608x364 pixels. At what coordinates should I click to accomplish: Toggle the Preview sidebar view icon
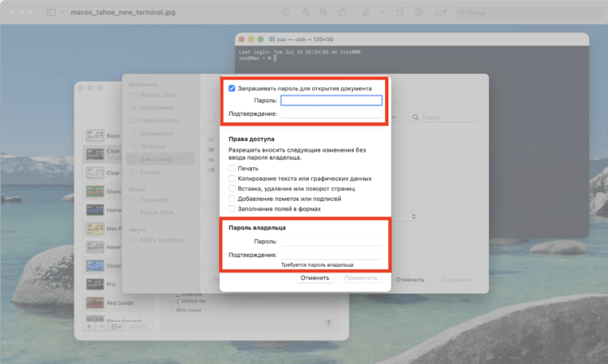[x=51, y=12]
